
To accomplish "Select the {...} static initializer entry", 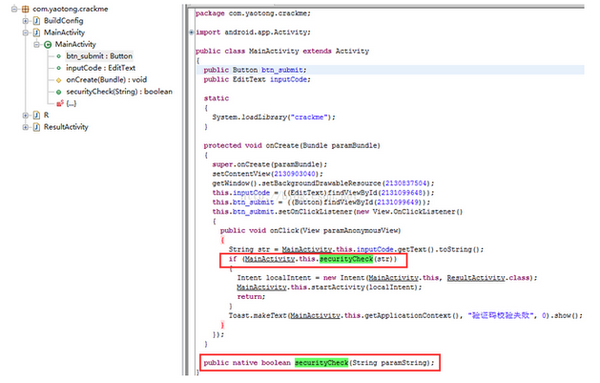I will [71, 103].
